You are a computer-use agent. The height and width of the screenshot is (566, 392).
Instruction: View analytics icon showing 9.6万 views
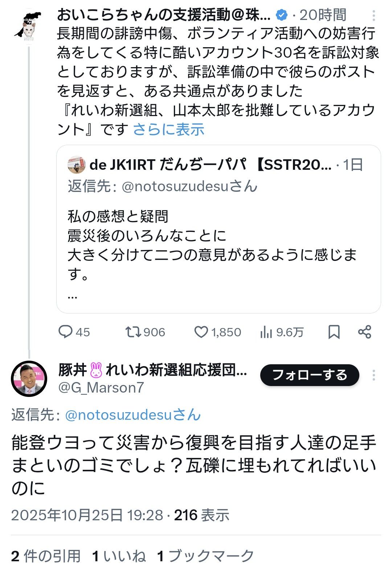click(x=266, y=332)
